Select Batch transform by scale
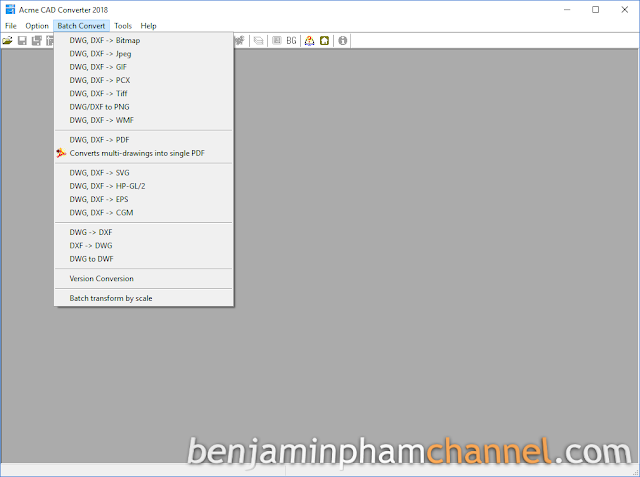Viewport: 640px width, 477px height. coord(144,298)
